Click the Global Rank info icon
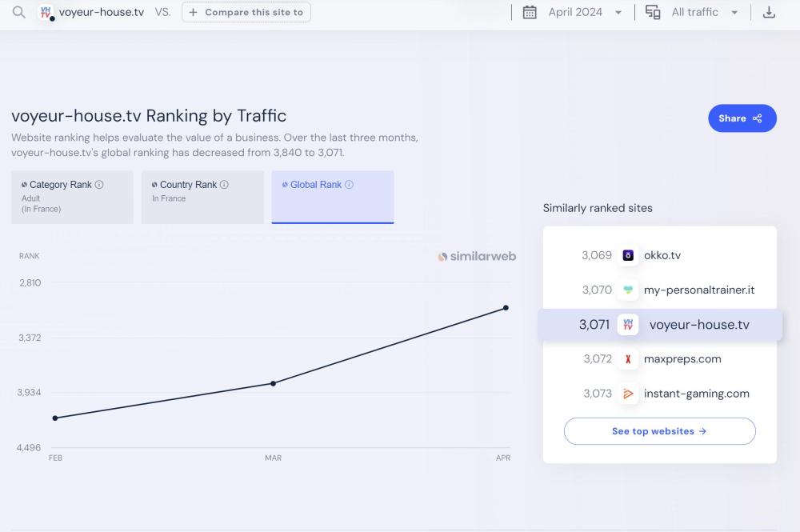The height and width of the screenshot is (532, 800). (349, 185)
